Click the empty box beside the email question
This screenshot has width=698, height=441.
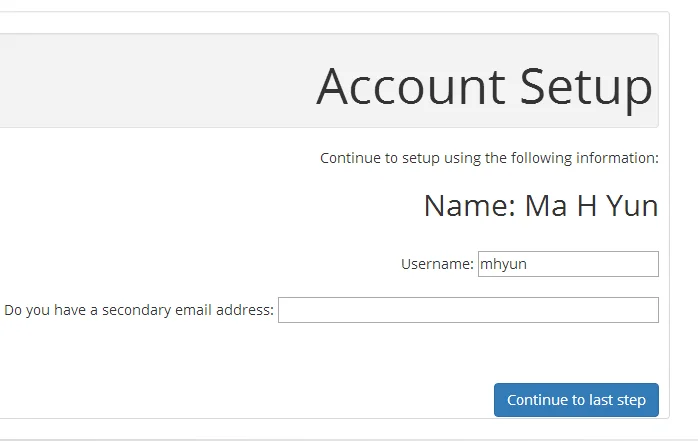(468, 310)
